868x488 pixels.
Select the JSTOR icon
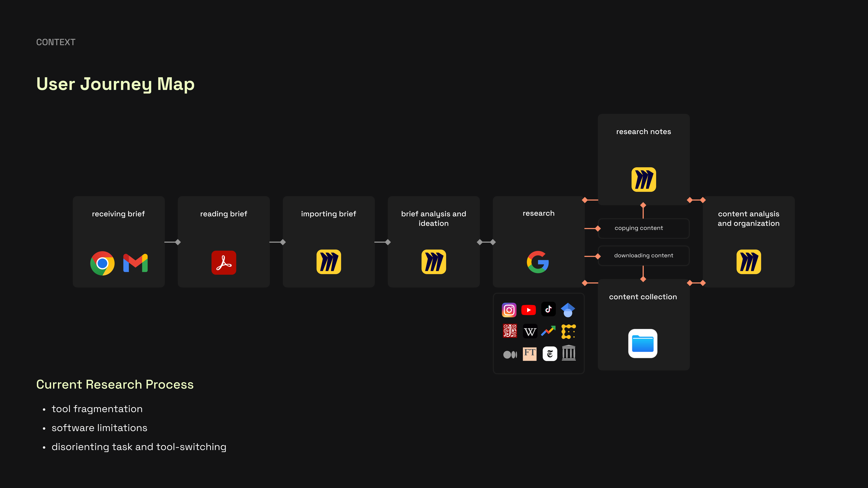510,331
